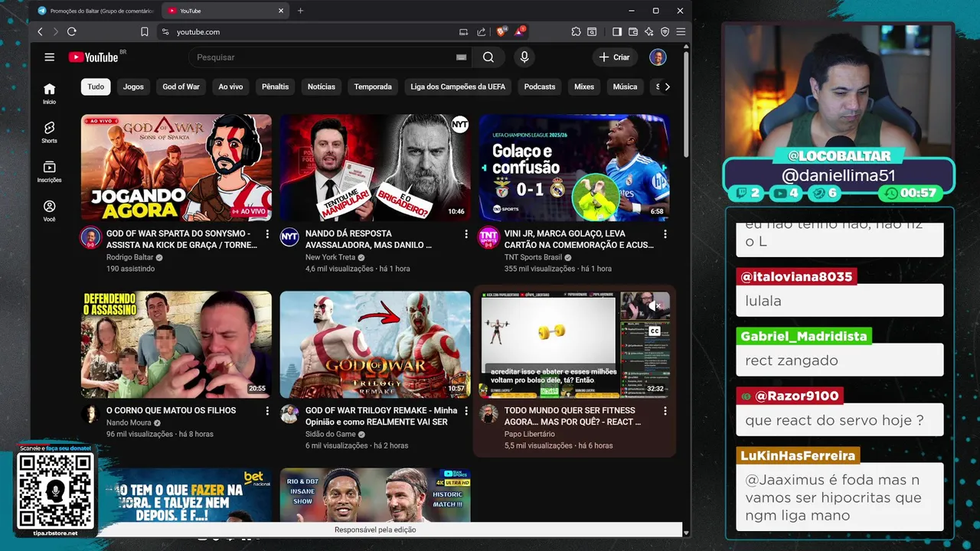The width and height of the screenshot is (980, 551).
Task: Open the Defendendo o assassino thumbnail
Action: pyautogui.click(x=176, y=344)
